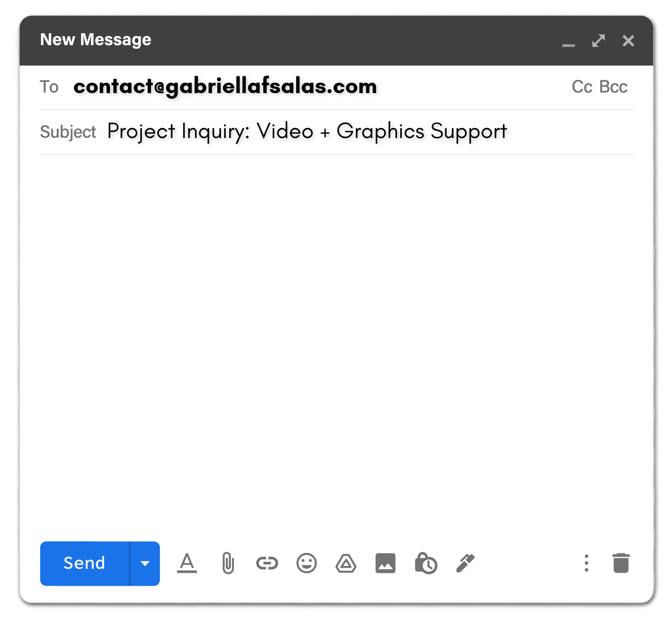672x622 pixels.
Task: Expand Send options dropdown arrow
Action: (x=145, y=563)
